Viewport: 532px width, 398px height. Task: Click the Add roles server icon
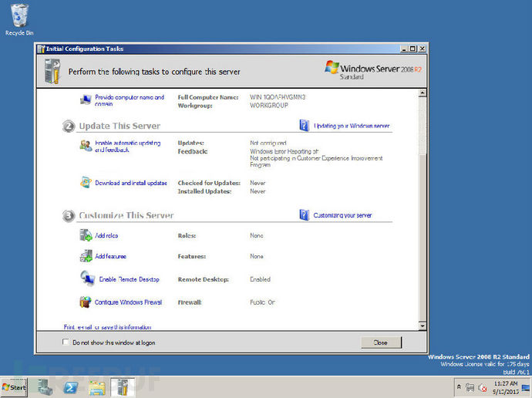[x=86, y=235]
